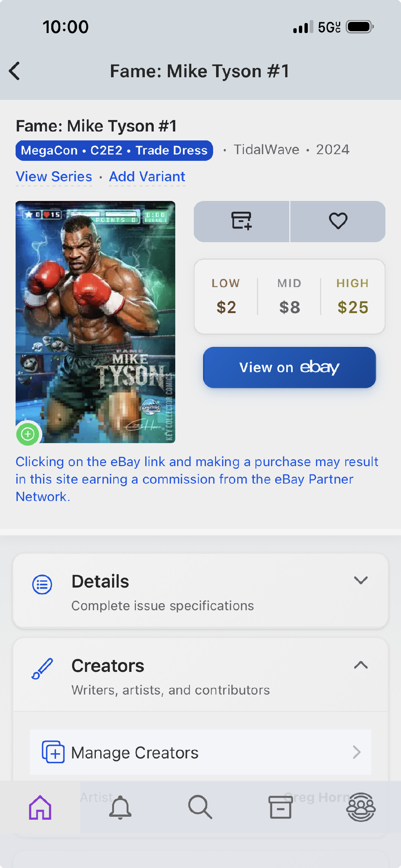Tap the HIGH $25 price value
Screen dimensions: 401x868
point(353,307)
